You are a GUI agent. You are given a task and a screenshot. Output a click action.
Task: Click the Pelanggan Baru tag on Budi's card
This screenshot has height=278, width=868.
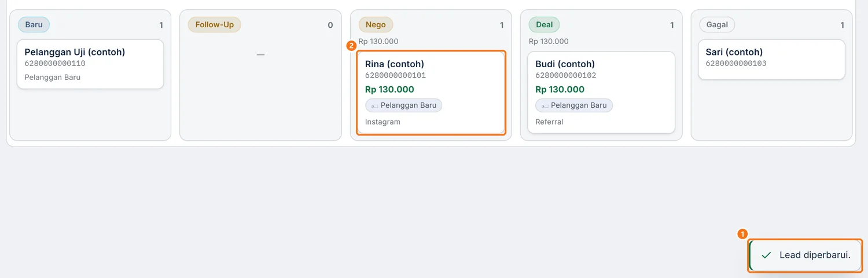(x=574, y=105)
